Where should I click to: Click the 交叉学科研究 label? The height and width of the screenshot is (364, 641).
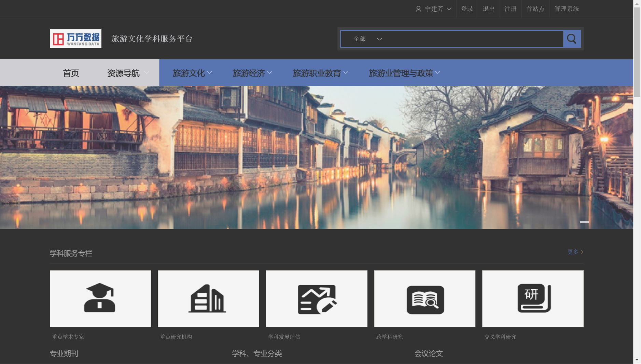pos(500,337)
